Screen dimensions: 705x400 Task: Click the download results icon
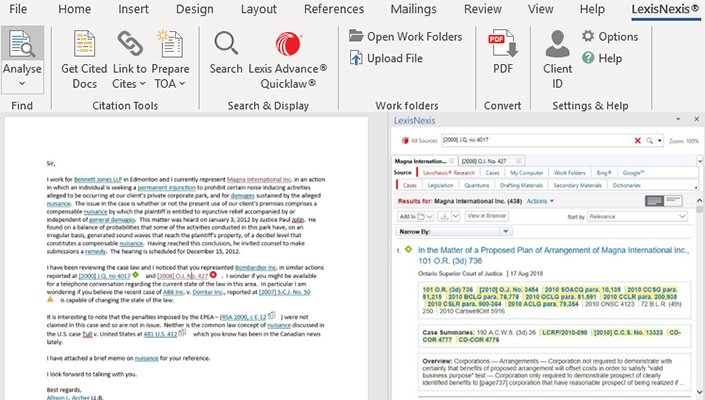coord(444,216)
